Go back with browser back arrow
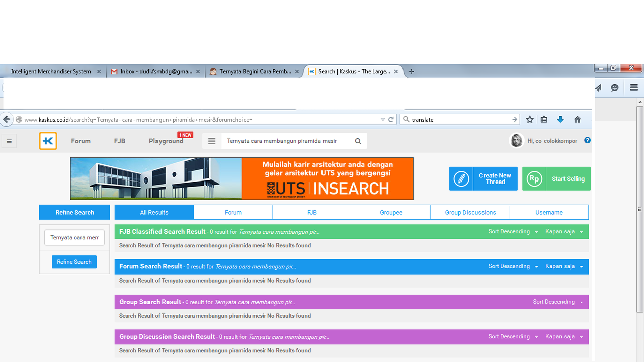 6,119
